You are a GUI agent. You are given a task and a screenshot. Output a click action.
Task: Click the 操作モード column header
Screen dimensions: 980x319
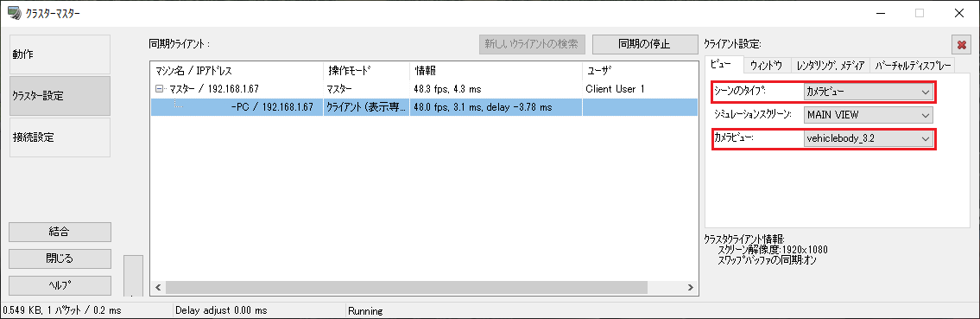(x=366, y=70)
